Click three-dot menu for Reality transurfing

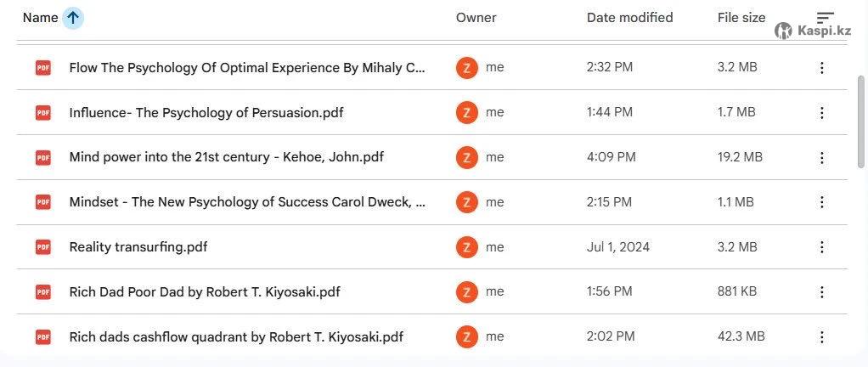click(x=821, y=247)
